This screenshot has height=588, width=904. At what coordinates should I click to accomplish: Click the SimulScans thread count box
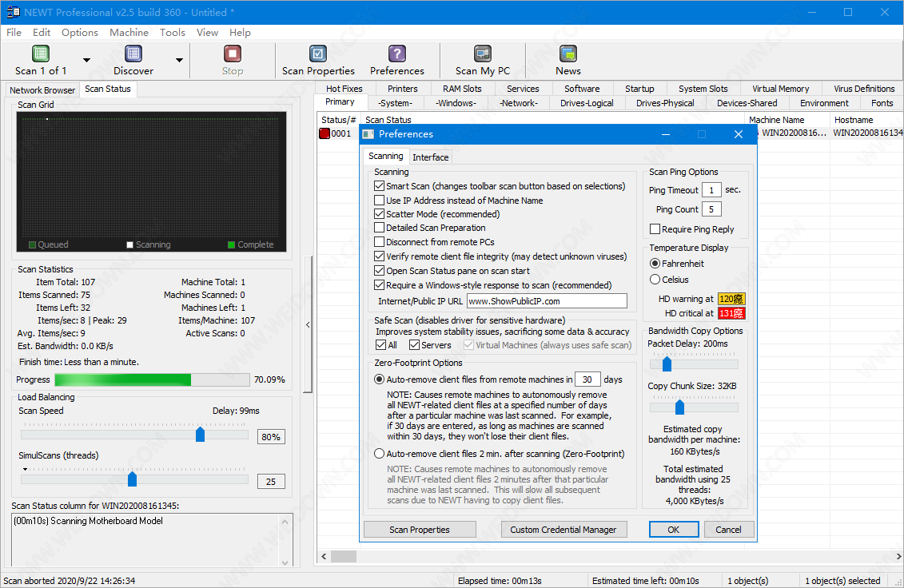(271, 482)
